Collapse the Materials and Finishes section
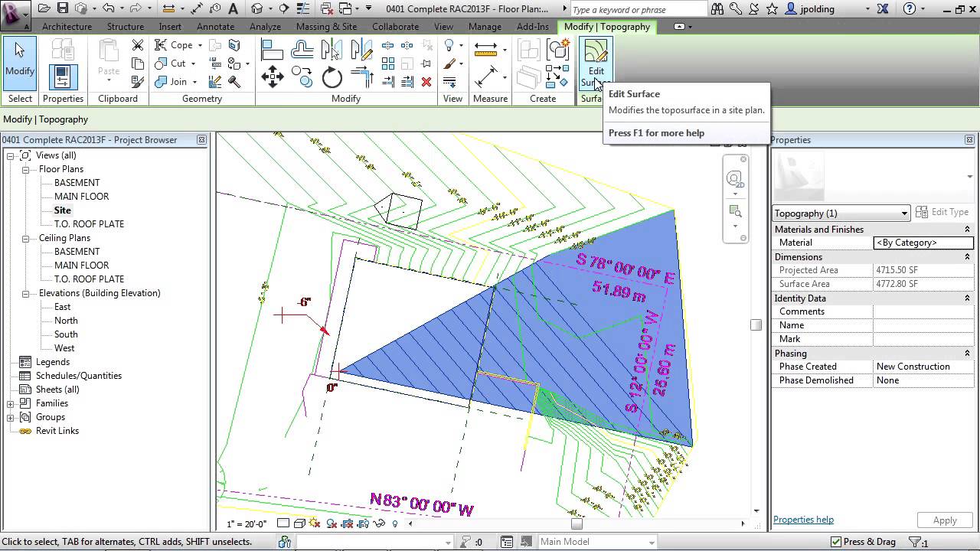 click(x=967, y=230)
